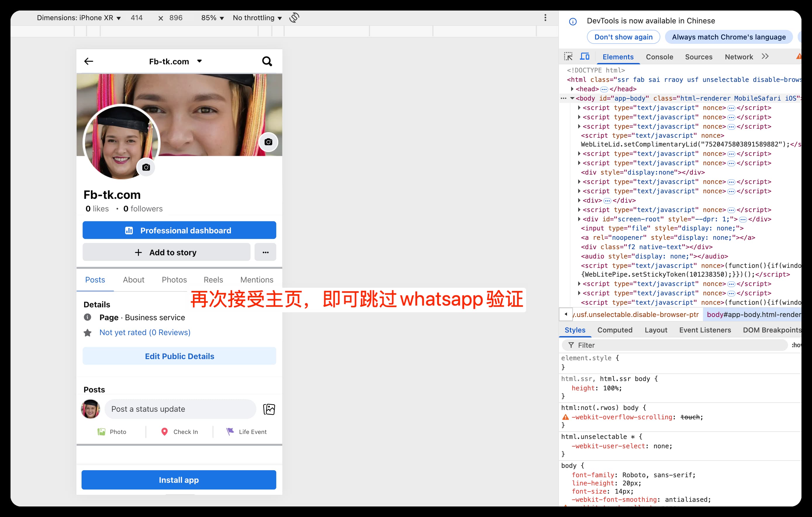Change cover photo via camera icon
The width and height of the screenshot is (812, 517).
268,142
